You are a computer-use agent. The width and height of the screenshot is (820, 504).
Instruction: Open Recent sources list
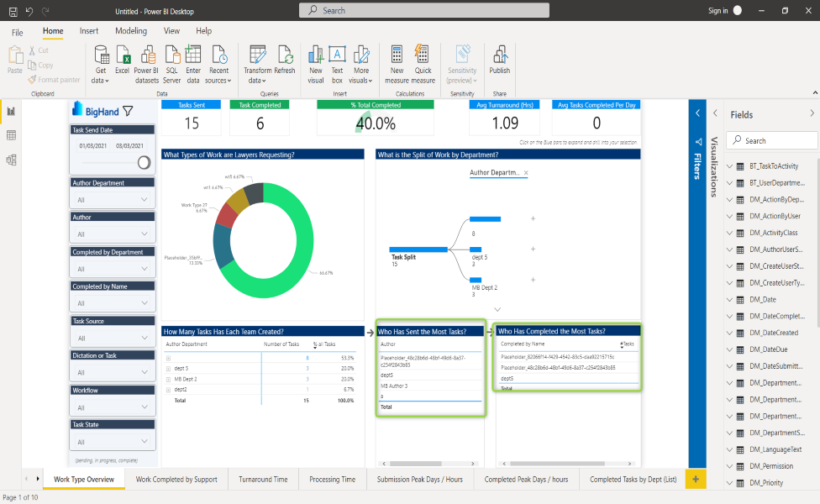(218, 65)
